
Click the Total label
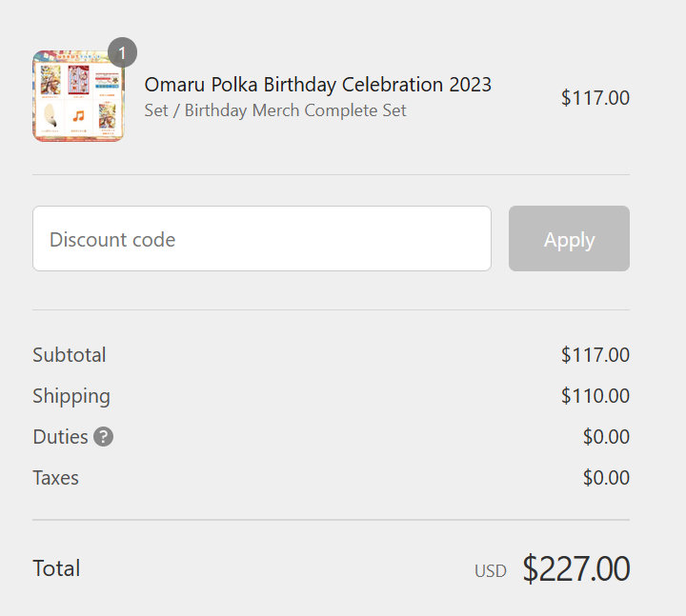point(56,568)
